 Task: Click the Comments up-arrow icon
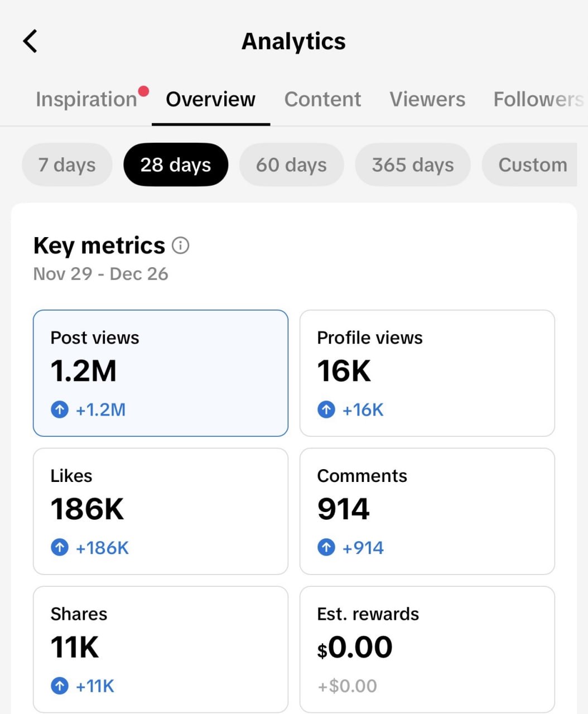(x=326, y=548)
